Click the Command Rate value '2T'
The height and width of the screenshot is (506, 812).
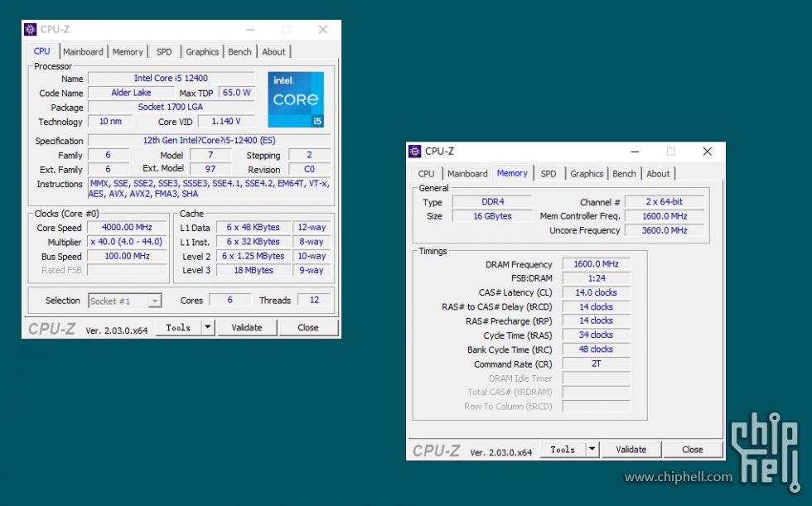596,364
